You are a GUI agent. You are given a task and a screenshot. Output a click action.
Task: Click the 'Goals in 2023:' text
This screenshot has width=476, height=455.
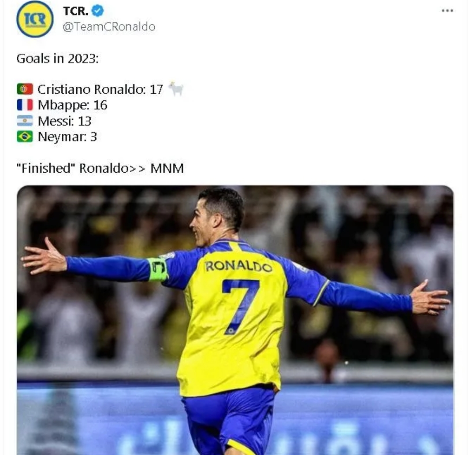point(57,59)
